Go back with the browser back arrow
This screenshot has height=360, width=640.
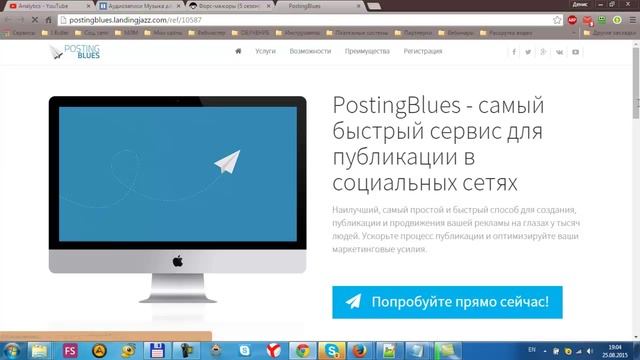point(8,20)
